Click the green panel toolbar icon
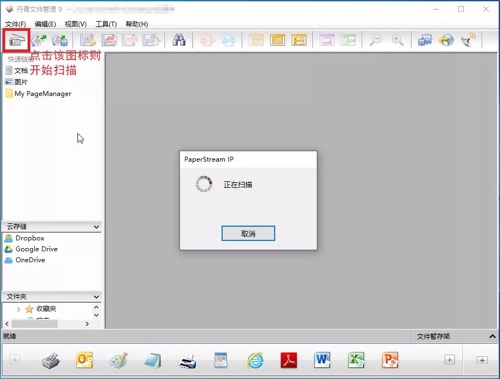Screen dimensions: 500x379 pos(348,40)
